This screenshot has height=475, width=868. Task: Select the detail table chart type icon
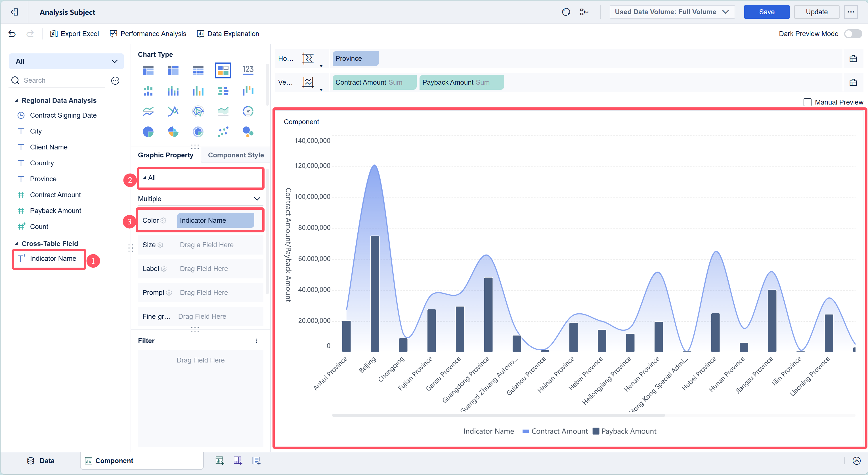tap(198, 70)
